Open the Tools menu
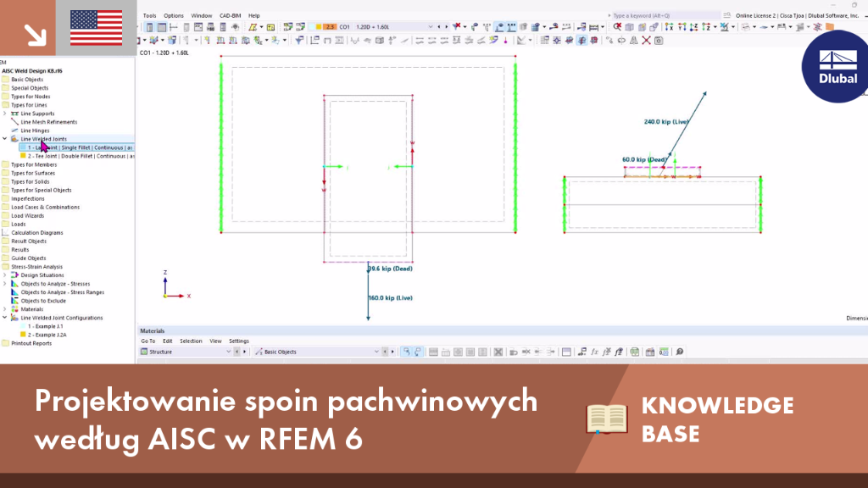 149,15
